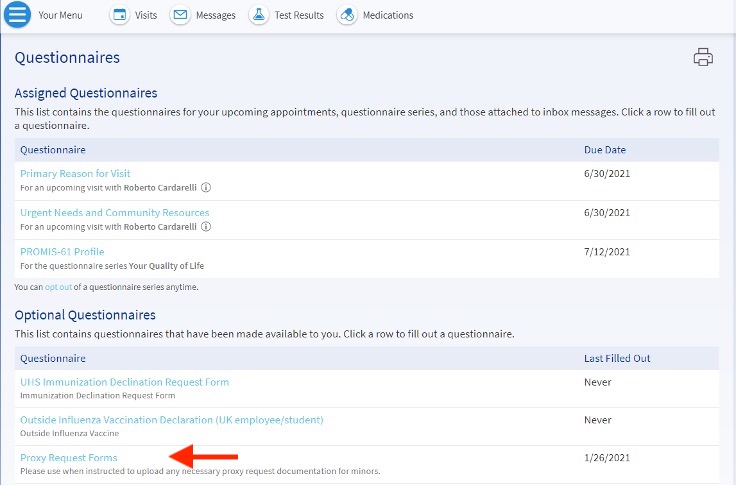Open Outside Influenza Vaccination Declaration link
736x486 pixels.
click(172, 420)
